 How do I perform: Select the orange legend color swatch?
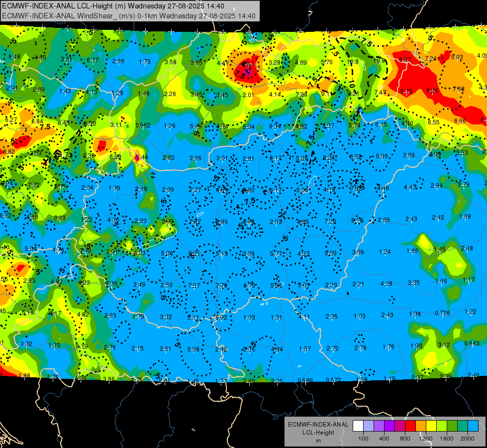click(x=421, y=426)
